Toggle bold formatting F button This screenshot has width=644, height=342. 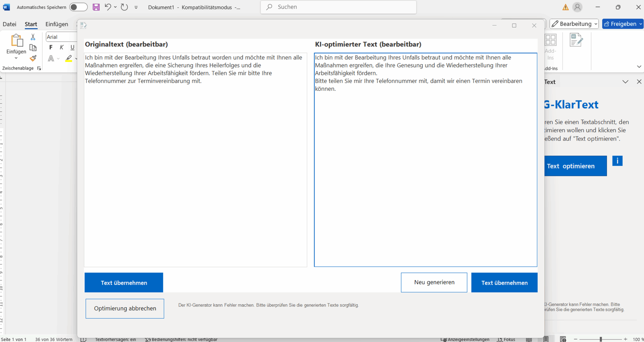tap(51, 47)
